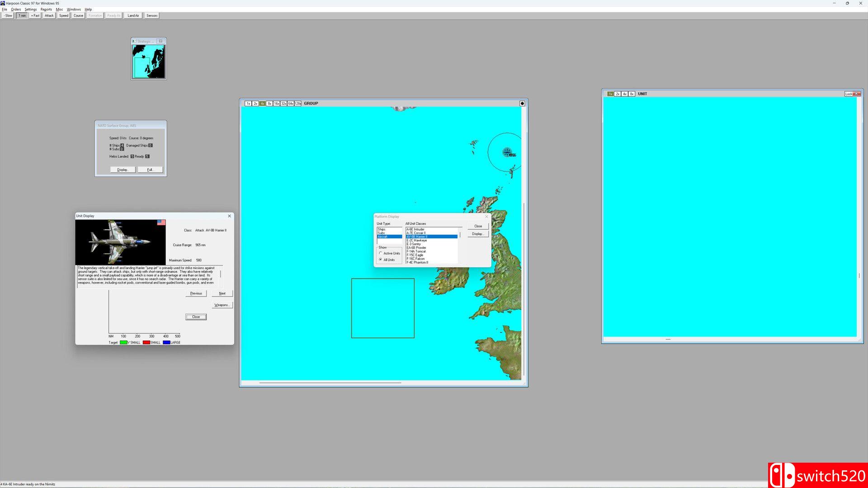
Task: Open the Speed toolbar command
Action: tap(63, 15)
